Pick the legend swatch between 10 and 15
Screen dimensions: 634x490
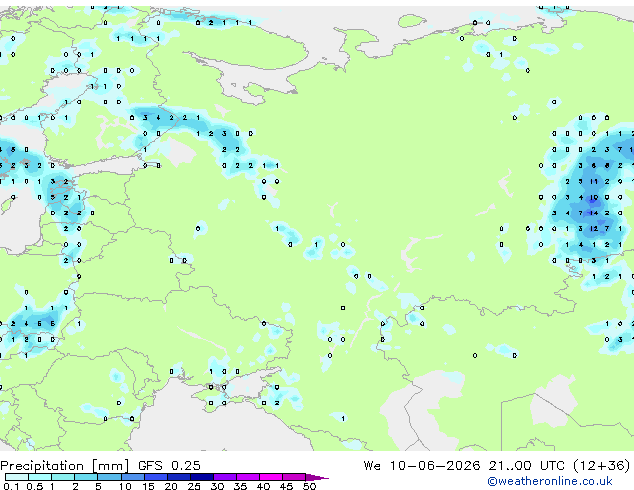point(132,477)
